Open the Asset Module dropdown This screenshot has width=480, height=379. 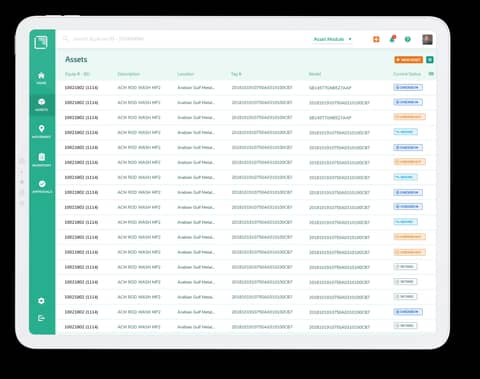(332, 39)
